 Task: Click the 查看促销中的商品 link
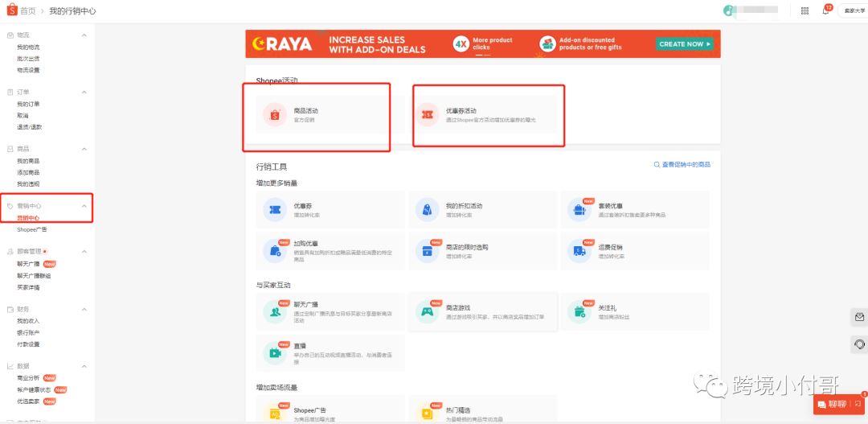(682, 165)
